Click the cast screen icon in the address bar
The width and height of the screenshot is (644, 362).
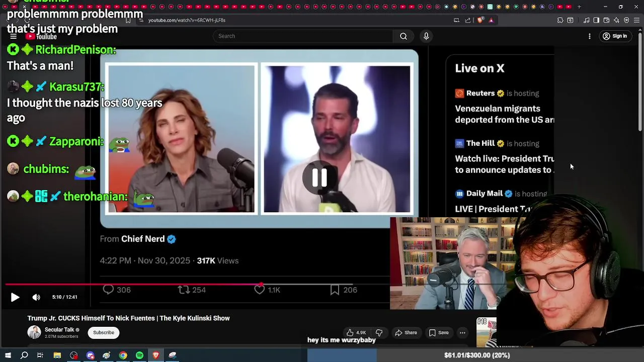click(x=456, y=20)
